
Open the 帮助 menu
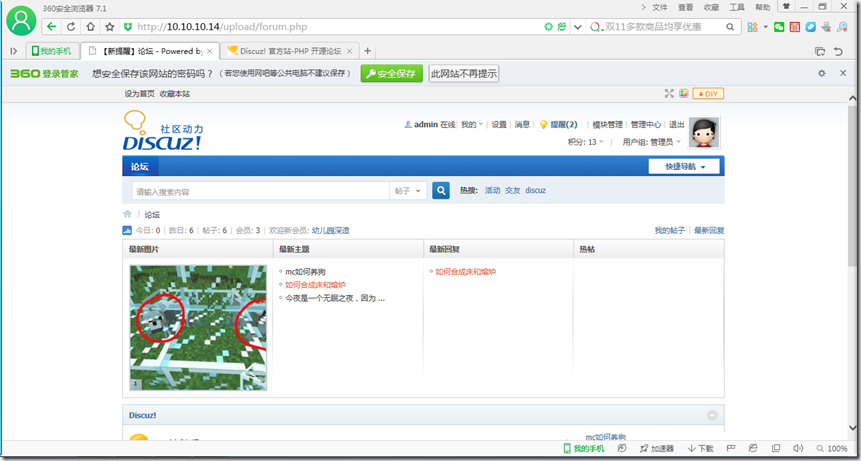[763, 7]
